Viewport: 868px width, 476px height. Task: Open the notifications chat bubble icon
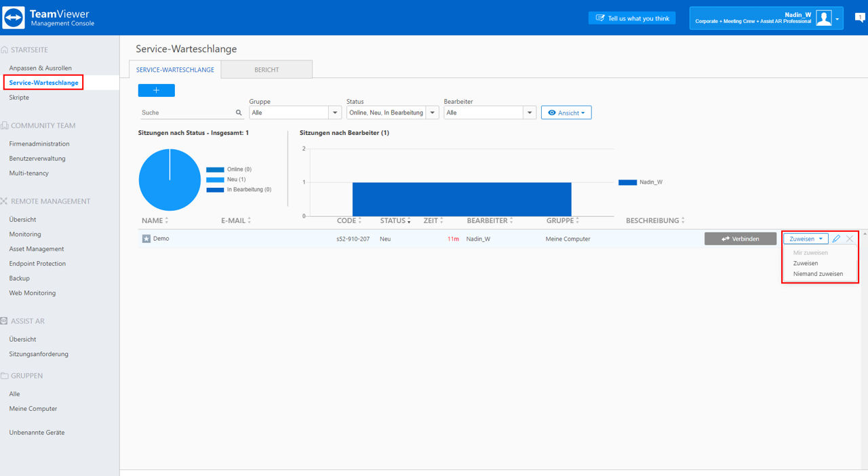point(859,18)
